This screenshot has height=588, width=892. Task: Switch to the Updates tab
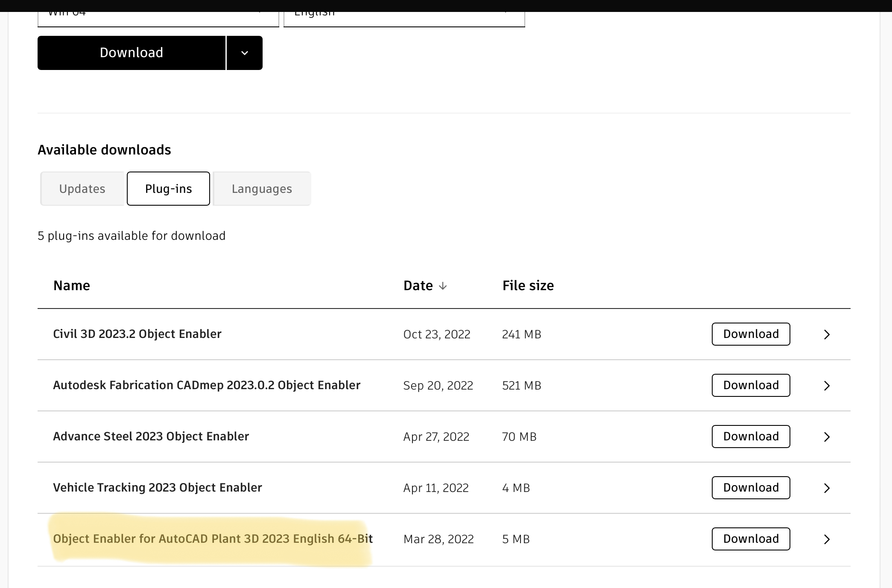[82, 188]
